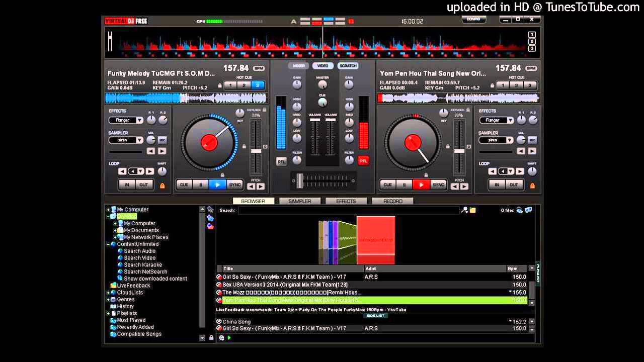
Task: Click the left deck pitch slider handle
Action: [256, 151]
